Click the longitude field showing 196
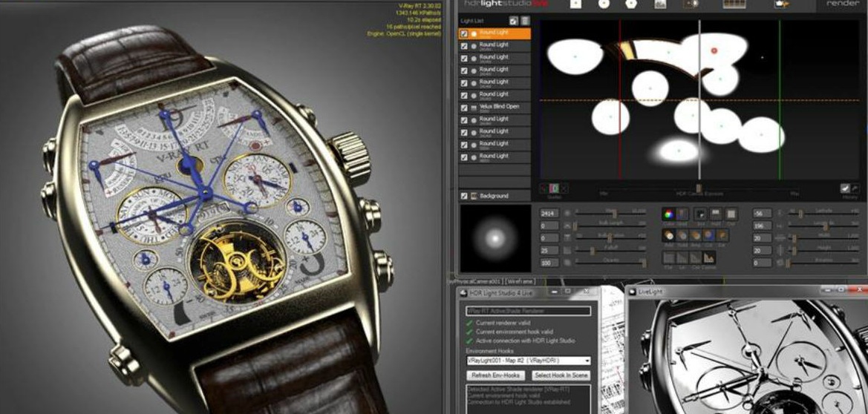The height and width of the screenshot is (414, 868). tap(763, 226)
